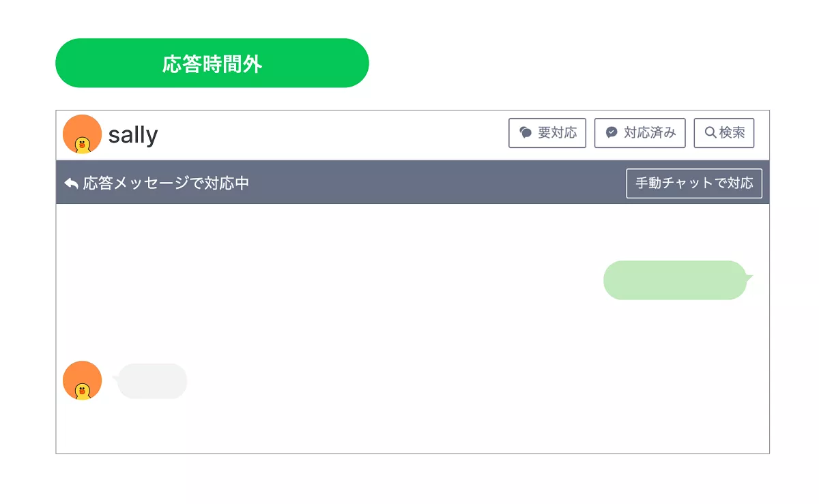Select the gray incoming message bubble
819x504 pixels.
pyautogui.click(x=152, y=381)
